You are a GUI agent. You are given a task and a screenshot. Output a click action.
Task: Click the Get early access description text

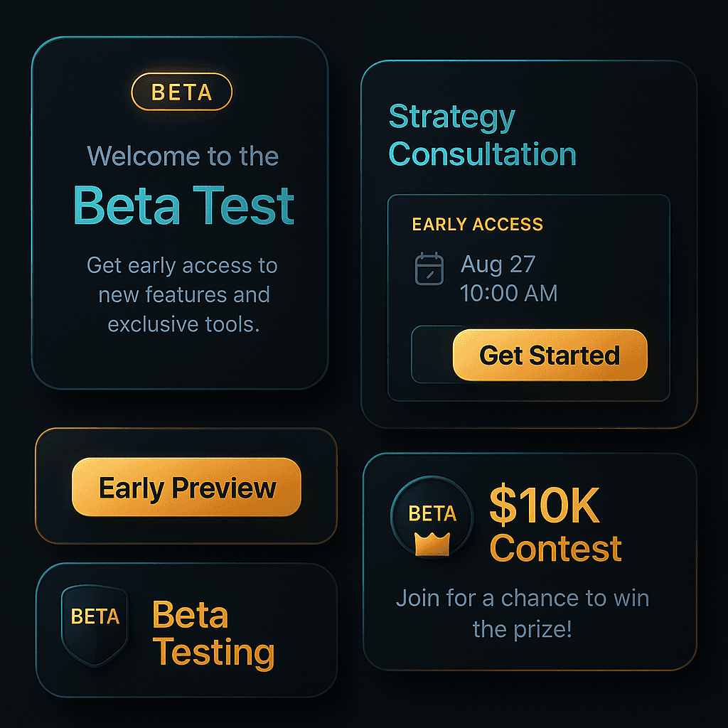183,294
